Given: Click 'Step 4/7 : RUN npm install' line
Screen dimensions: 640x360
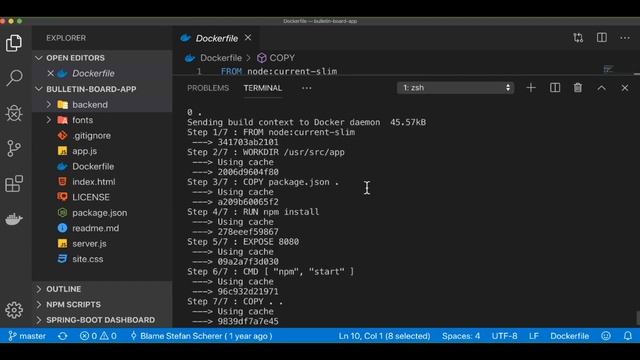Looking at the screenshot, I should (253, 212).
